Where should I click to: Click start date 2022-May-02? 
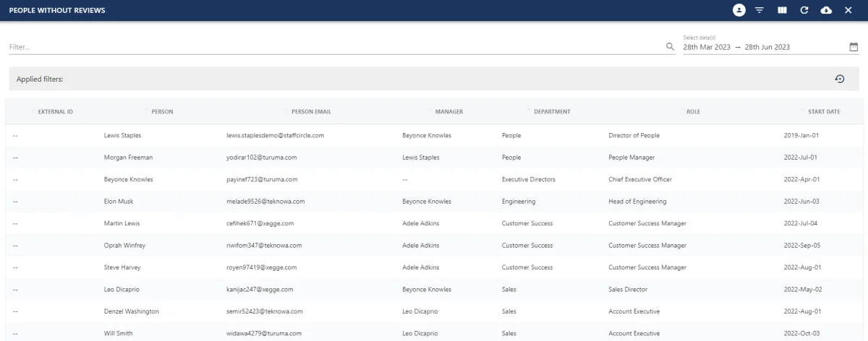coord(803,289)
